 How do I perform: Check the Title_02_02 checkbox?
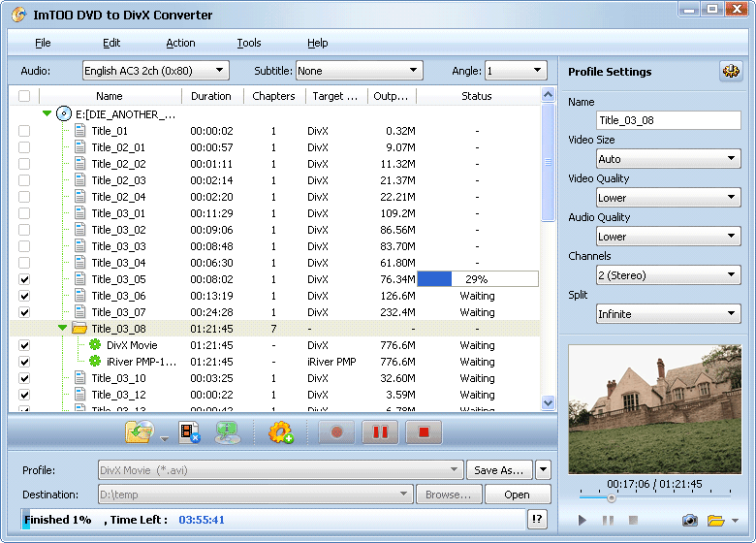pos(24,164)
